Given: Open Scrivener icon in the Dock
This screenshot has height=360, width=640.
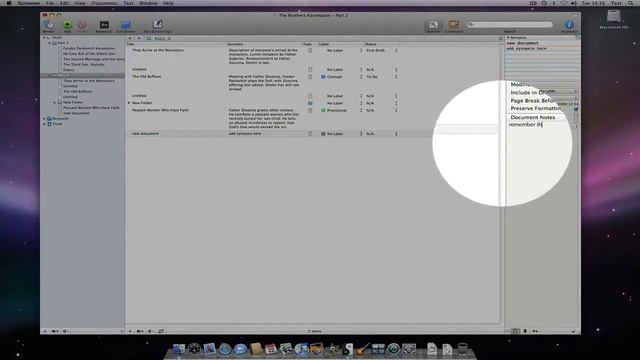Looking at the screenshot, I should tap(348, 349).
